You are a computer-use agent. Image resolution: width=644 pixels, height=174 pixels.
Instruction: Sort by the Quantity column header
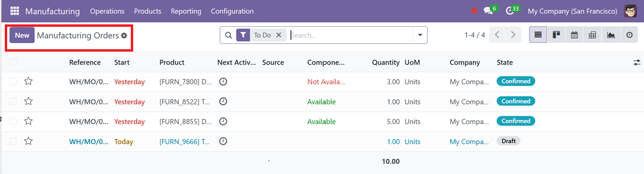point(386,62)
